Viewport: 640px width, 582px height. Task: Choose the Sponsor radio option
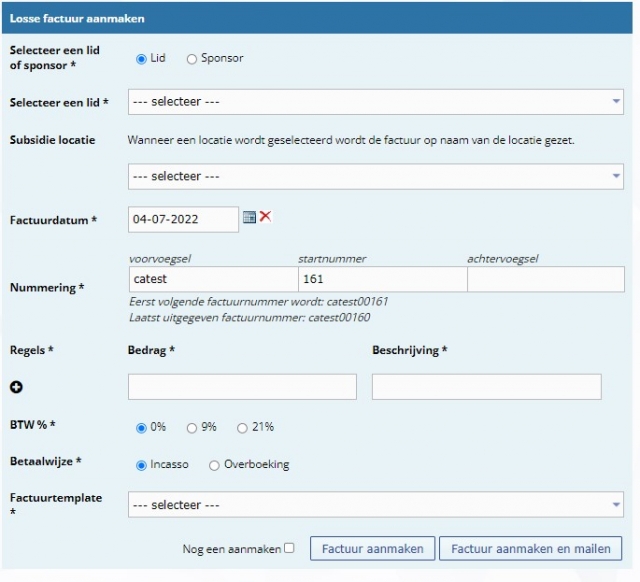[192, 59]
